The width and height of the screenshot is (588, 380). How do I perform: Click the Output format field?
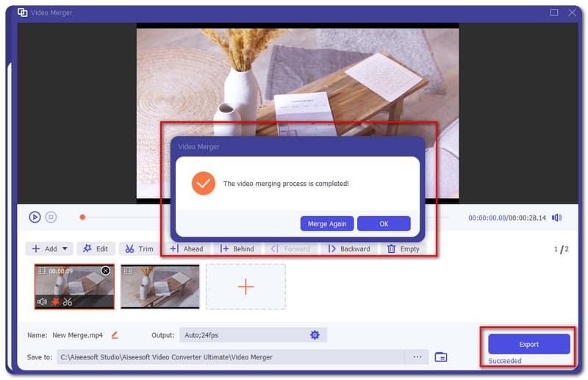tap(253, 335)
